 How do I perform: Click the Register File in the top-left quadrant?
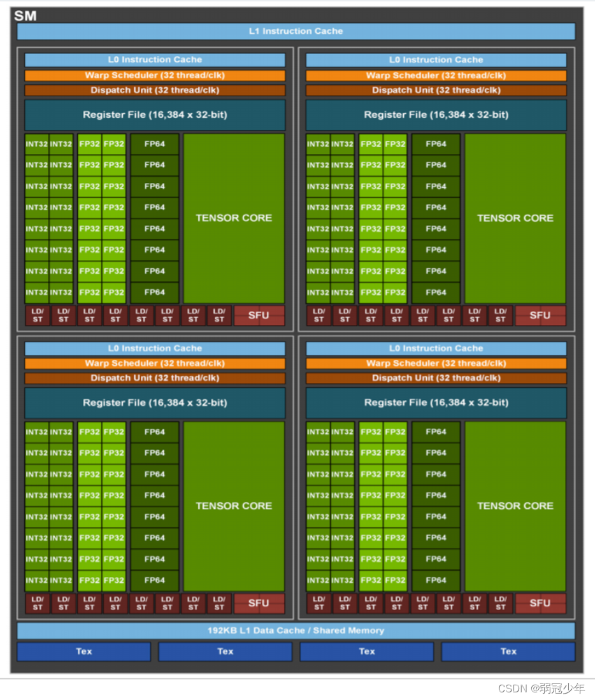154,115
